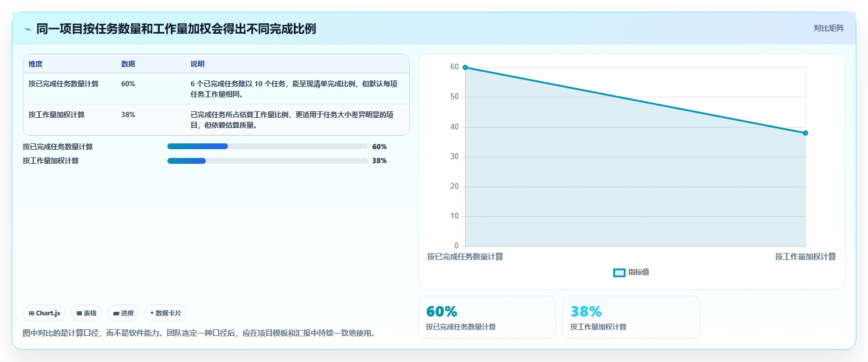The image size is (868, 362).
Task: Click the 指标值 legend label
Action: [638, 273]
